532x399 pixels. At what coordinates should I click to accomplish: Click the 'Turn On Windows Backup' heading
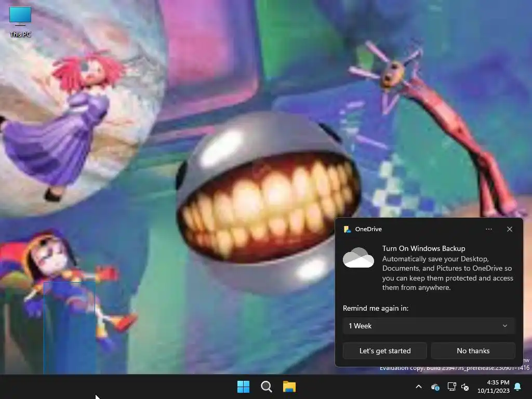click(x=423, y=248)
